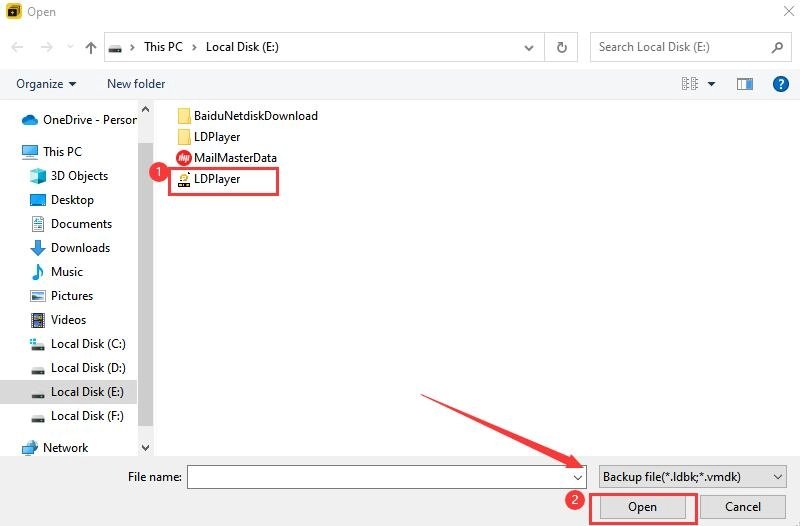This screenshot has height=526, width=800.
Task: Select 'Local Disk (E:)' in address path
Action: pos(242,47)
